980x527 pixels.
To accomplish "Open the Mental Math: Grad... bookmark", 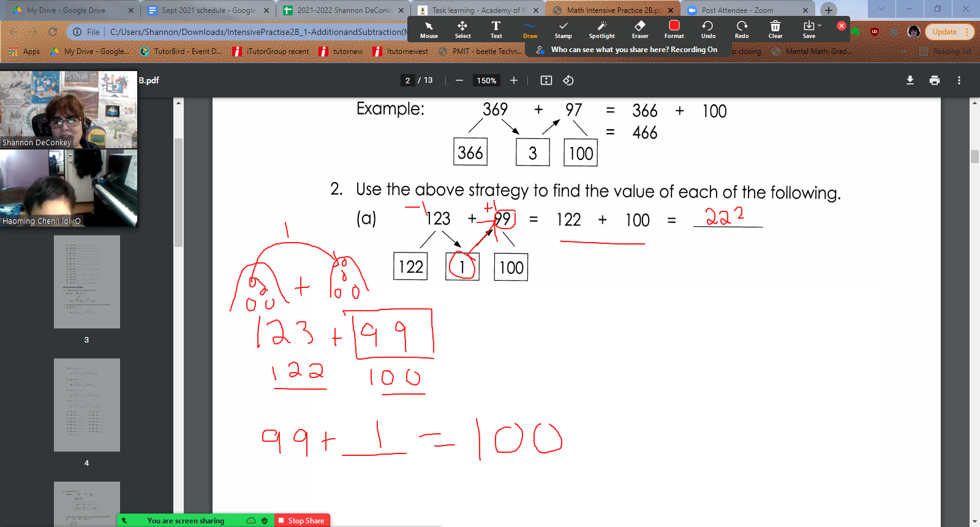I will [x=812, y=51].
